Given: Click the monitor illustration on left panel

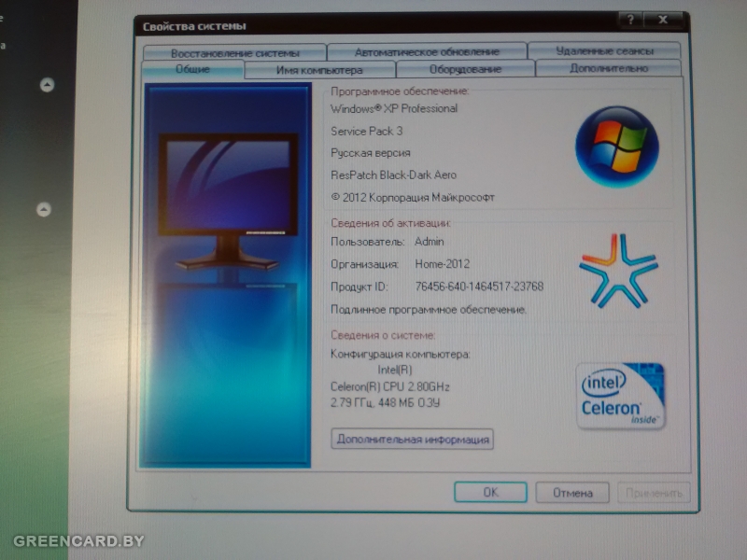Looking at the screenshot, I should click(229, 202).
